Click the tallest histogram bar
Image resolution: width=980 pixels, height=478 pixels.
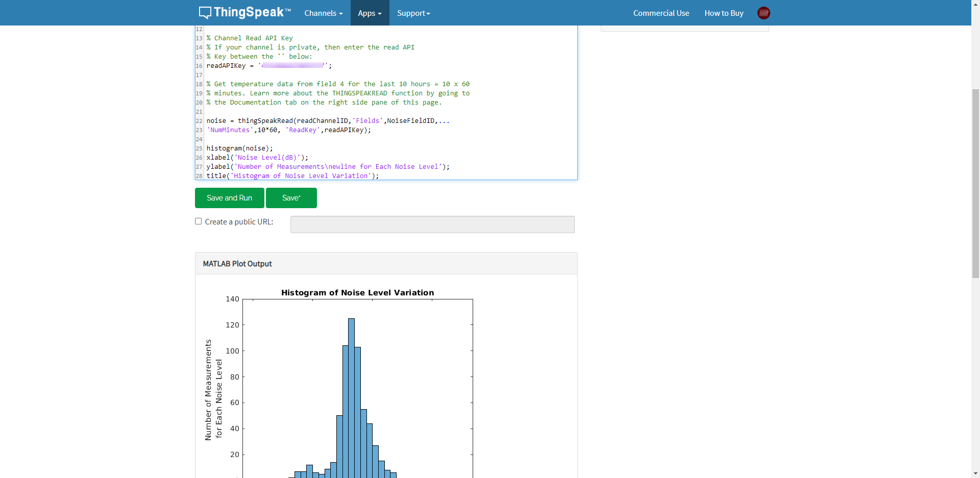351,398
